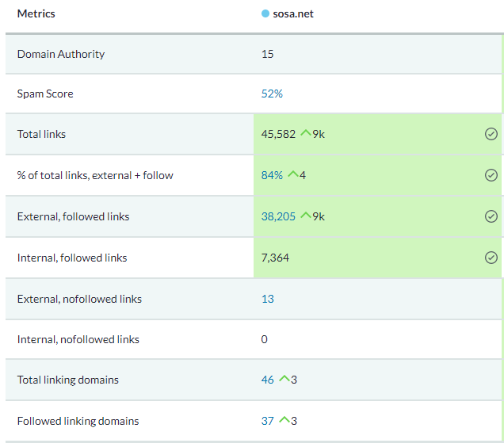
Task: Click the blue dot beside sosa.net
Action: [265, 13]
